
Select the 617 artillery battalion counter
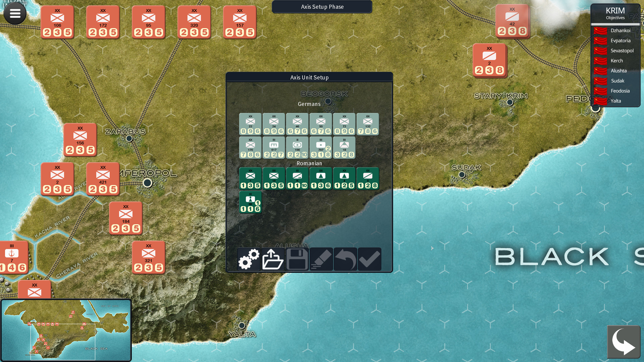tap(274, 147)
